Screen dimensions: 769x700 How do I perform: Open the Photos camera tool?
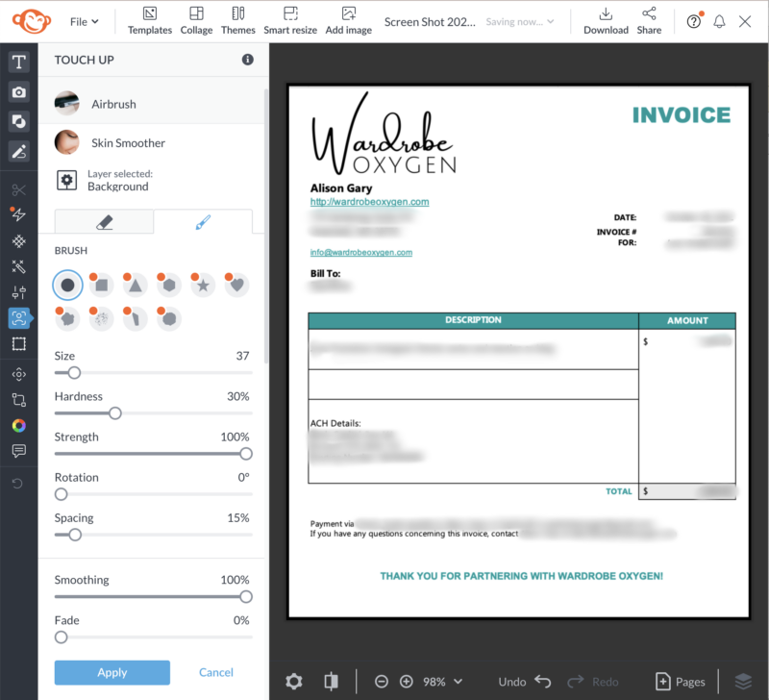18,91
